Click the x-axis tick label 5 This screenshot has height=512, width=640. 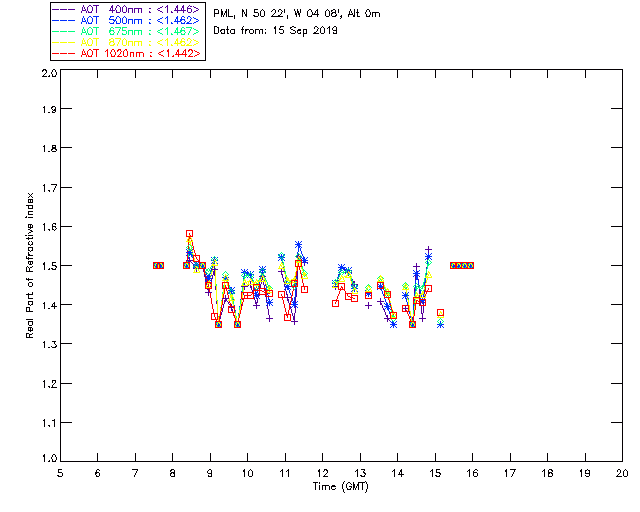pyautogui.click(x=60, y=473)
